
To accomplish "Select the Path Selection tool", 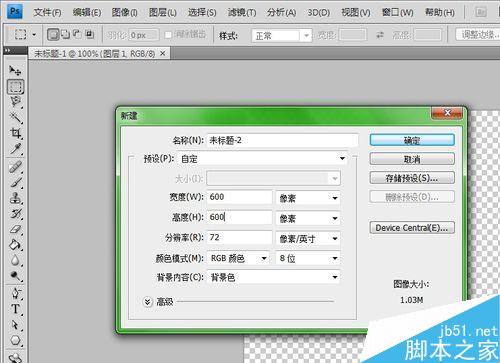I will click(x=15, y=325).
